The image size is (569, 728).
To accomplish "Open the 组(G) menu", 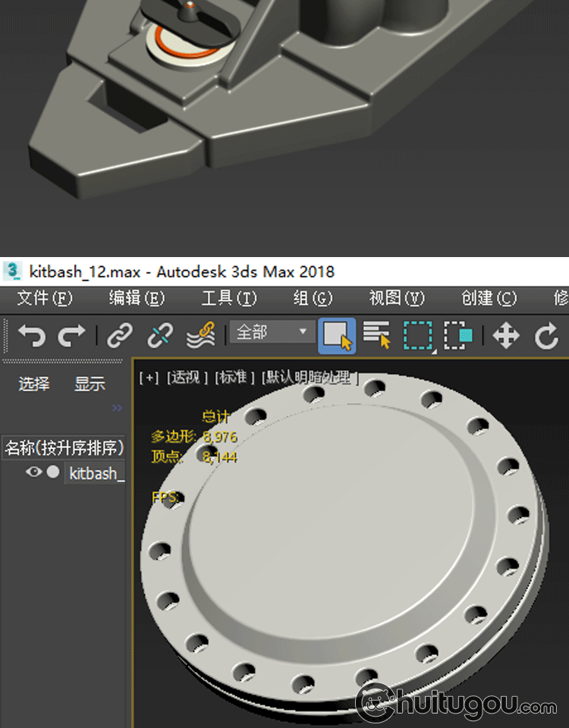I will tap(313, 297).
